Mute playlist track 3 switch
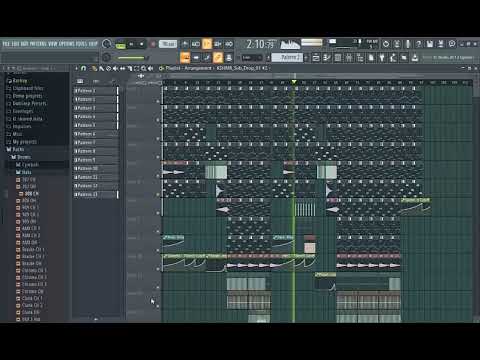The image size is (480, 360). [158, 138]
